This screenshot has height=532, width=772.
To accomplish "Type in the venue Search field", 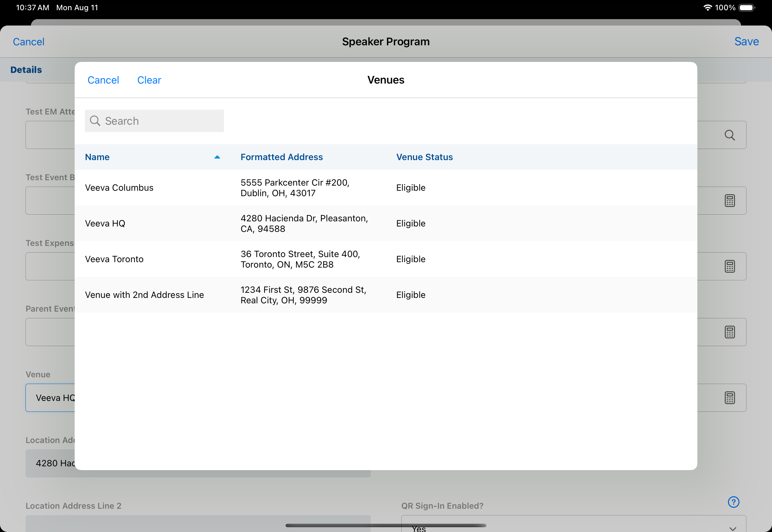I will pyautogui.click(x=160, y=121).
